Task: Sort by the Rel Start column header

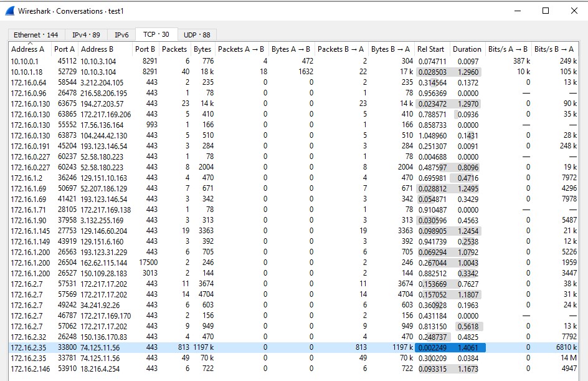Action: 431,49
